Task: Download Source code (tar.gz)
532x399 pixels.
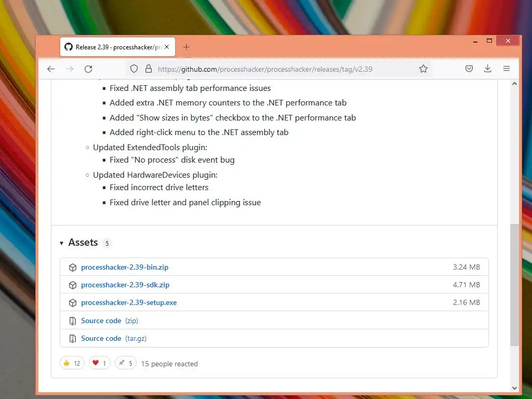Action: pos(114,338)
